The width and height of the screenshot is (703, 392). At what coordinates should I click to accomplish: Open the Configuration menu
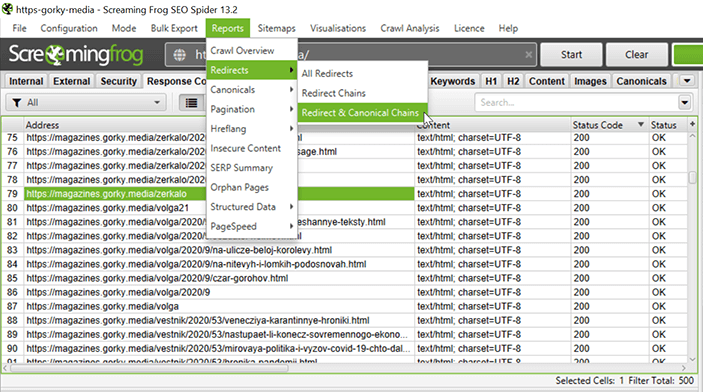pos(69,28)
